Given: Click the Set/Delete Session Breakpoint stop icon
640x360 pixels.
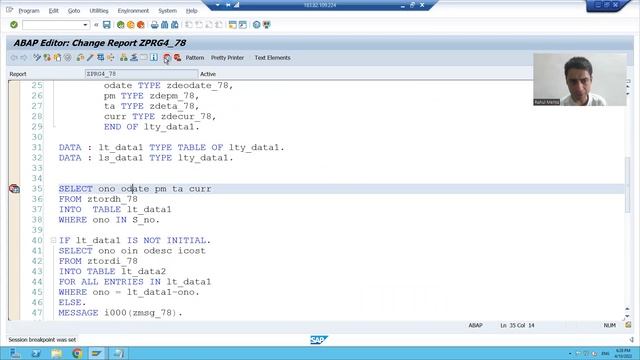Looking at the screenshot, I should click(x=167, y=58).
